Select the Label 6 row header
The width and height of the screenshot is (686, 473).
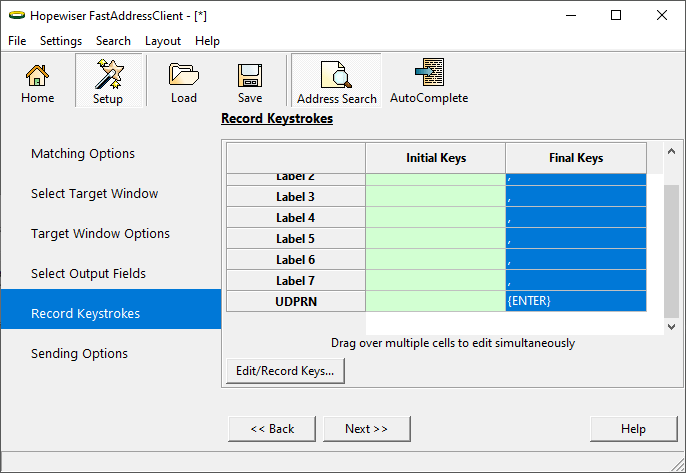tap(296, 259)
